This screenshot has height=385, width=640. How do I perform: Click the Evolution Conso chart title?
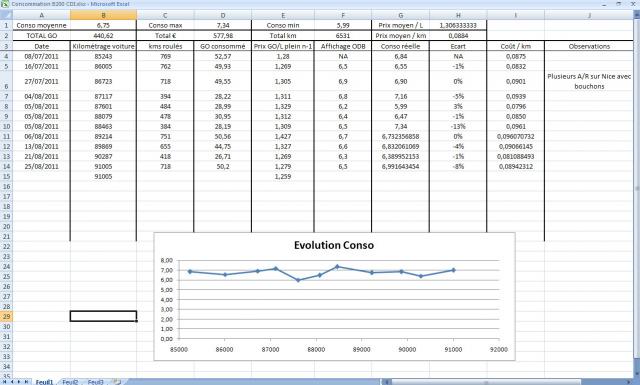tap(334, 245)
